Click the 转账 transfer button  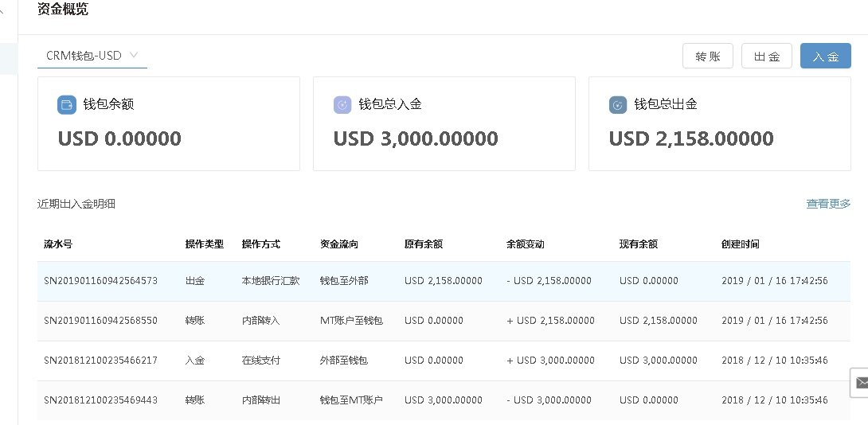click(707, 57)
